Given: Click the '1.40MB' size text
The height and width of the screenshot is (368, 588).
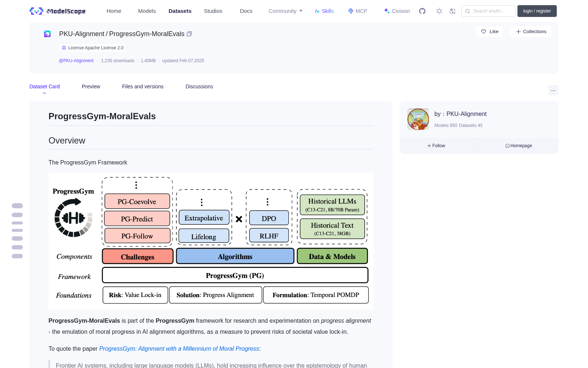Looking at the screenshot, I should 148,61.
